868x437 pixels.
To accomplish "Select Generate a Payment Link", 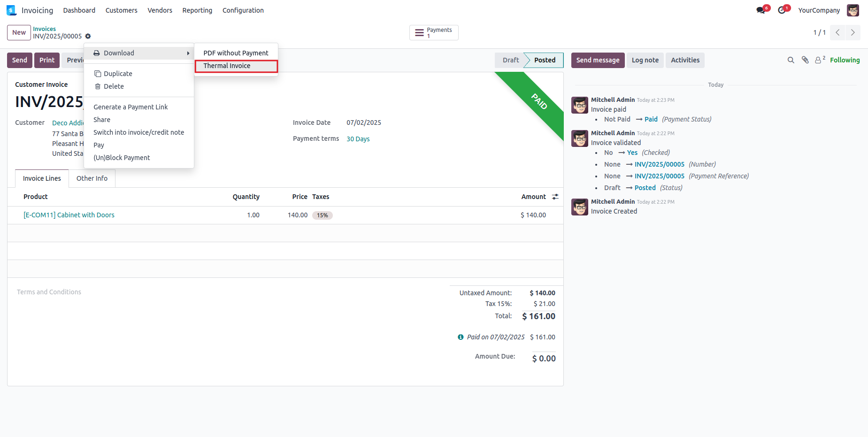I will (139, 107).
